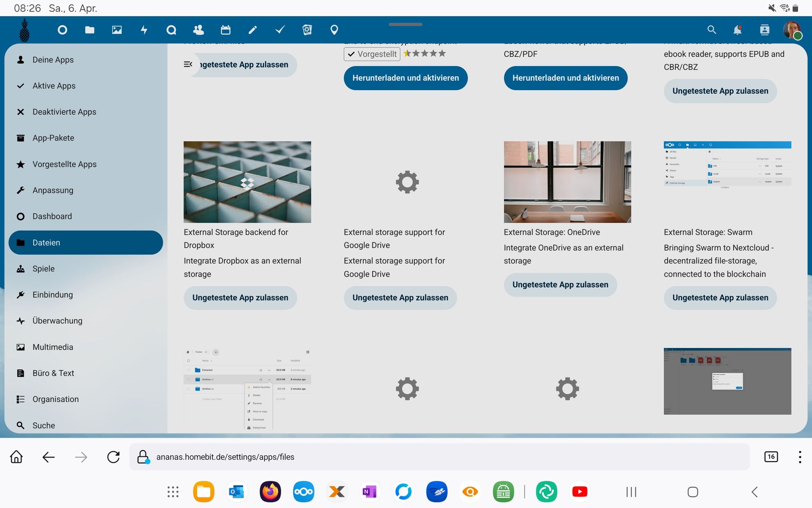
Task: Open External Storage: Swarm title
Action: point(708,232)
